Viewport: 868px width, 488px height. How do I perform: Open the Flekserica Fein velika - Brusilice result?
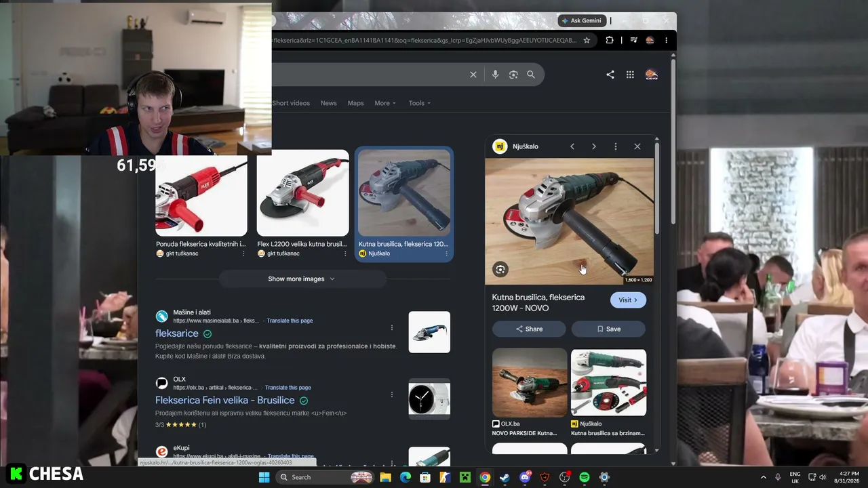pos(225,401)
